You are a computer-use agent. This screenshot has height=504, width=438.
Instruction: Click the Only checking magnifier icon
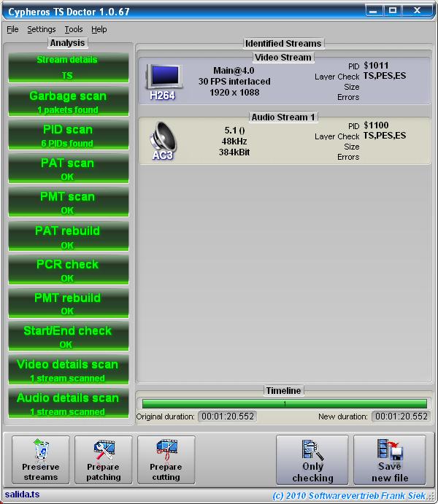[x=312, y=450]
